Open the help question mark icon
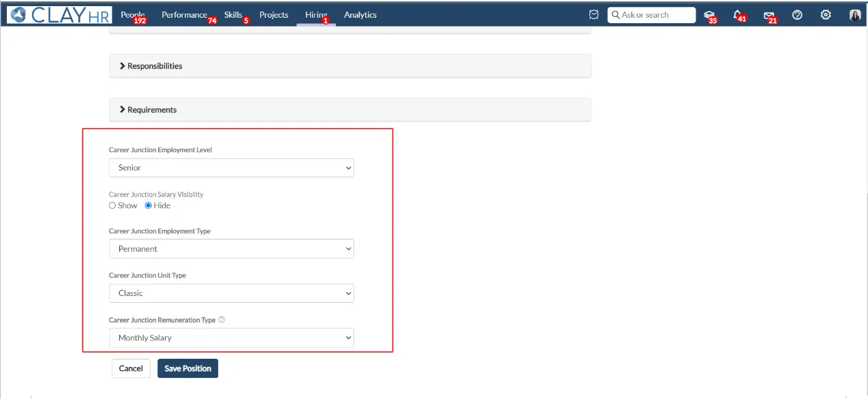Image resolution: width=868 pixels, height=399 pixels. click(797, 15)
